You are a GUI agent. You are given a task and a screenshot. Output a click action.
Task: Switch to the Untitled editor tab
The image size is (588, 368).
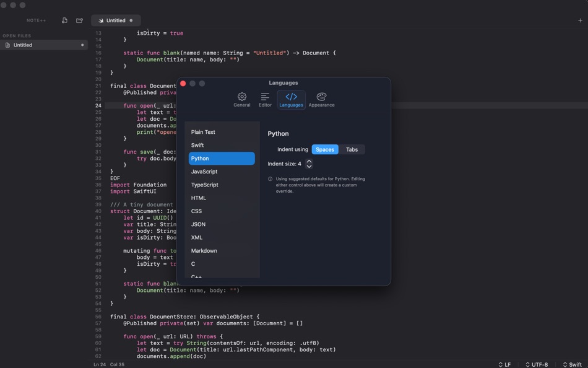(116, 20)
